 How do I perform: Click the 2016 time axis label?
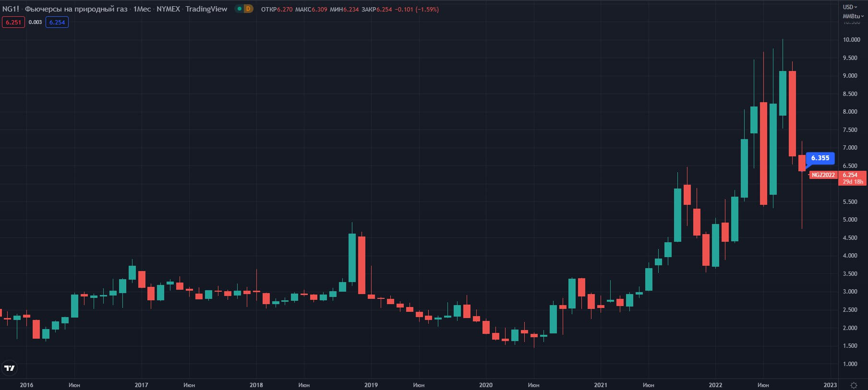[26, 385]
